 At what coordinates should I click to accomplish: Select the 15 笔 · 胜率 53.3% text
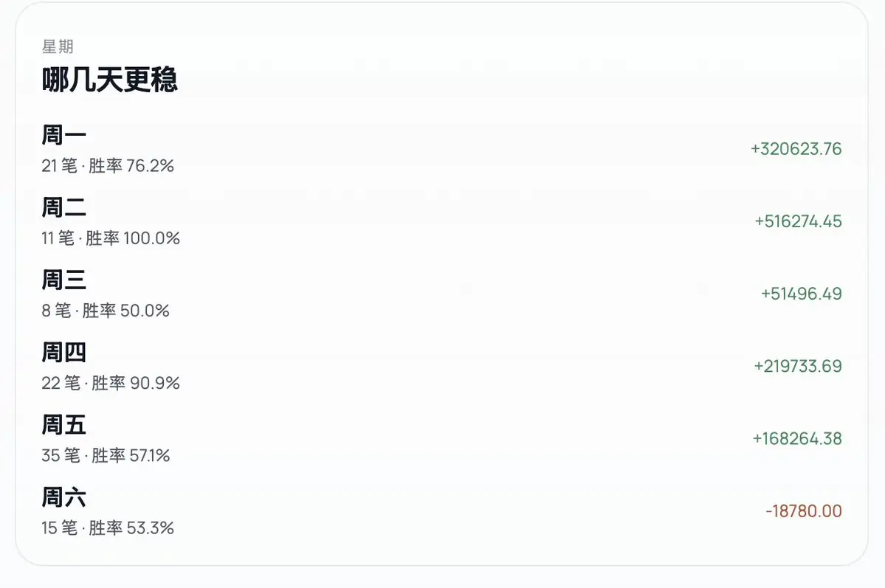pos(108,528)
